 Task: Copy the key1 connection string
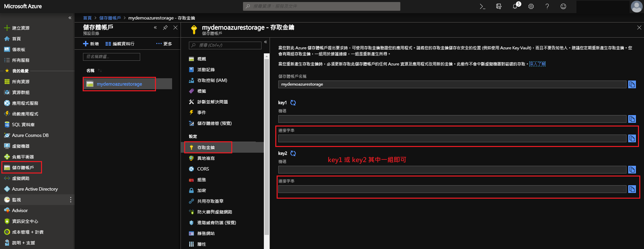coord(632,139)
